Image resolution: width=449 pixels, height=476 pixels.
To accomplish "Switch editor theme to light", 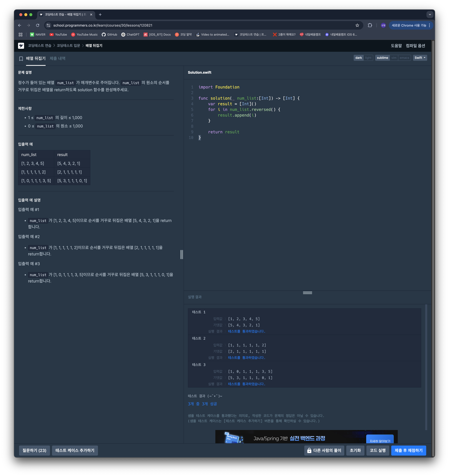I will (368, 58).
